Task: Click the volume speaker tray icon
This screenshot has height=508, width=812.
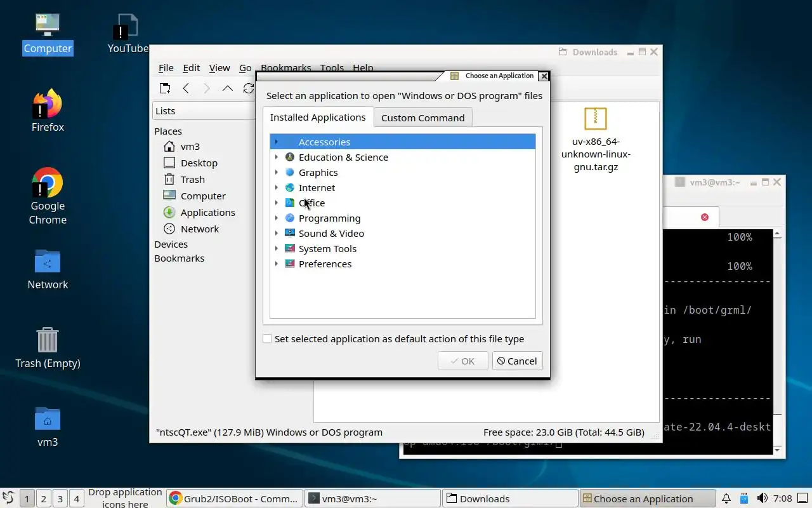Action: click(763, 498)
